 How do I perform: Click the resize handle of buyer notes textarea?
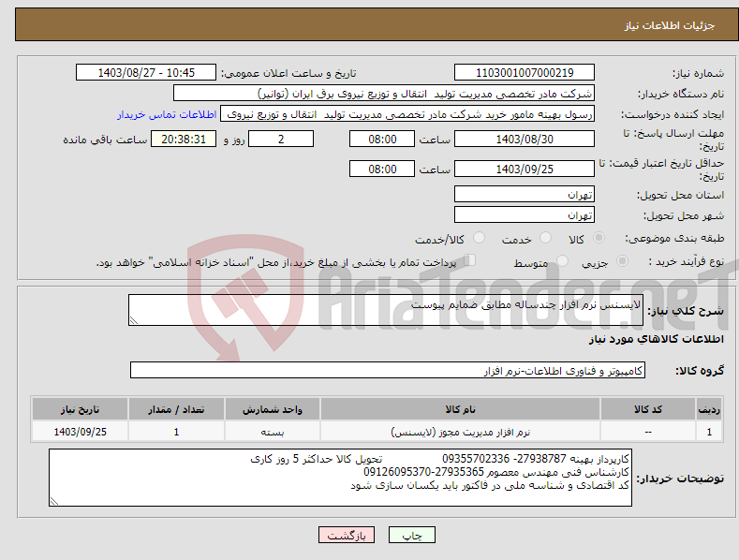[54, 502]
